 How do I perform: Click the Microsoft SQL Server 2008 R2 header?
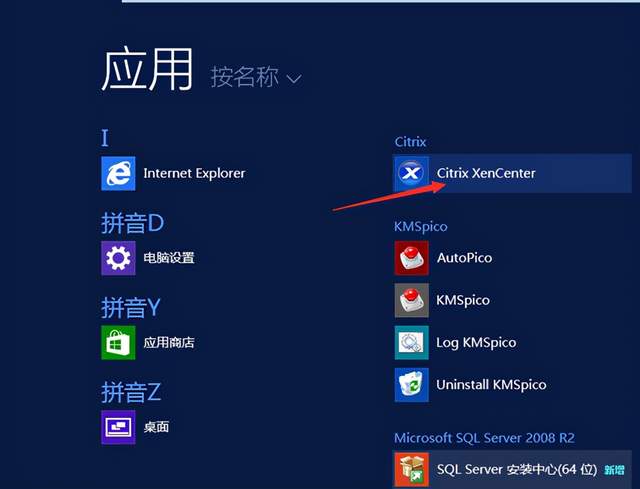pyautogui.click(x=484, y=438)
